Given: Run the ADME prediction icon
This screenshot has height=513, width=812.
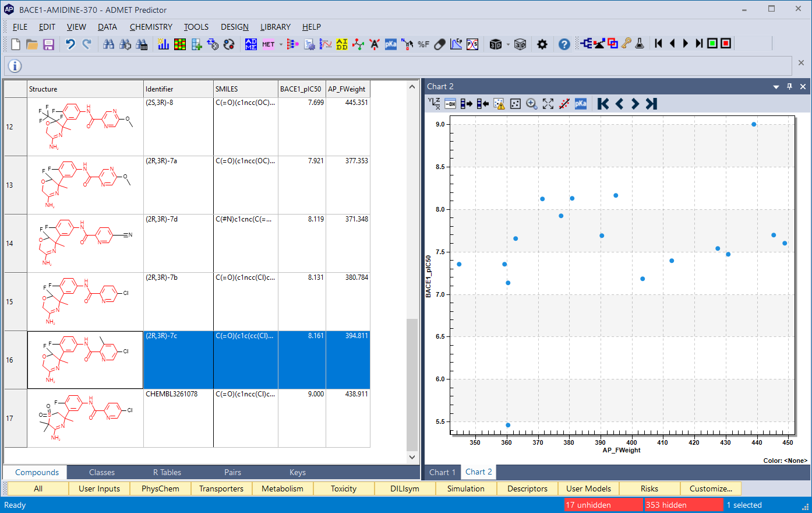Looking at the screenshot, I should (x=251, y=44).
